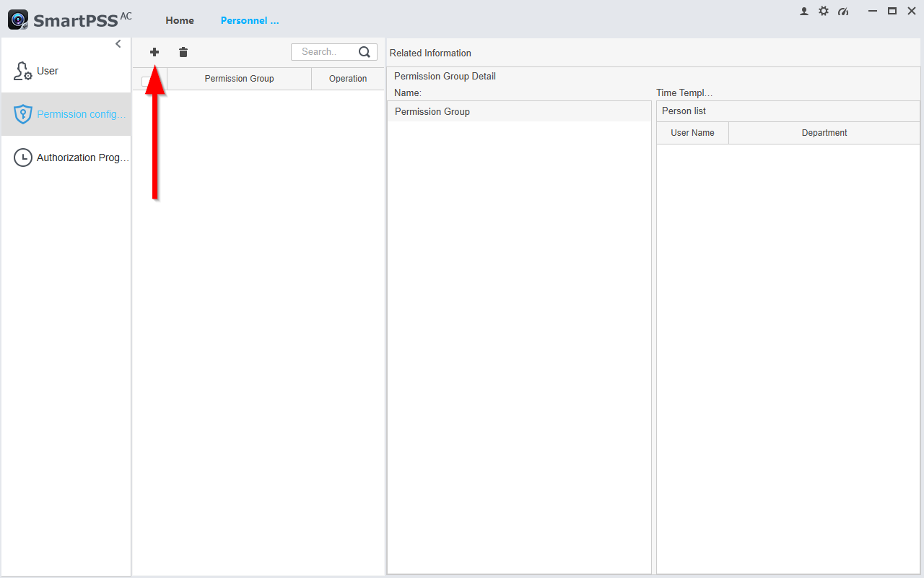Toggle the select-all checkbox in table header

click(x=148, y=81)
